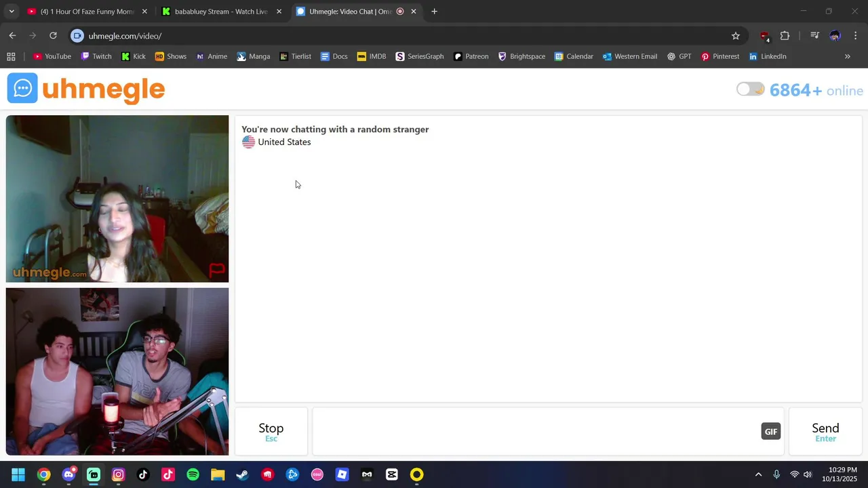Open the clock showing 10:29 PM
Image resolution: width=868 pixels, height=488 pixels.
[x=840, y=474]
